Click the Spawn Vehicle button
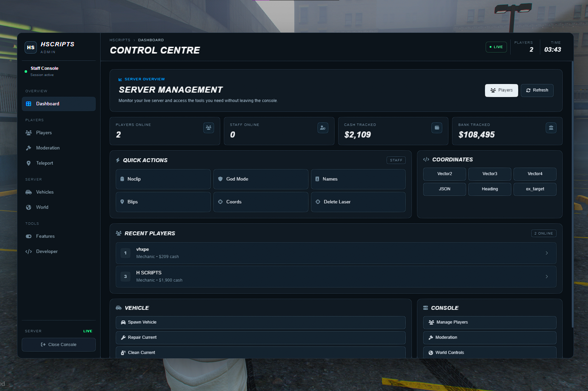Viewport: 588px width, 391px height. pyautogui.click(x=261, y=323)
